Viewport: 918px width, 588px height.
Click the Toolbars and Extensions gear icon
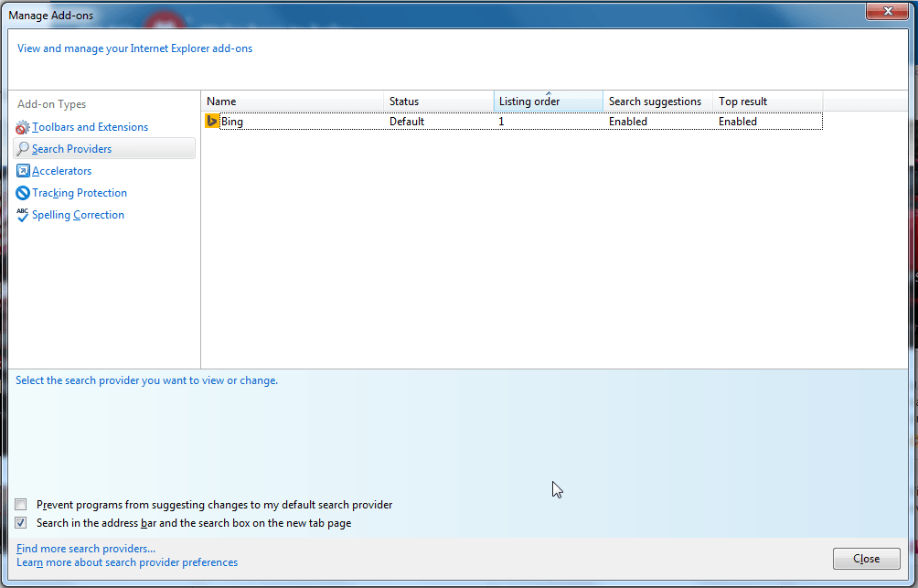(x=22, y=127)
